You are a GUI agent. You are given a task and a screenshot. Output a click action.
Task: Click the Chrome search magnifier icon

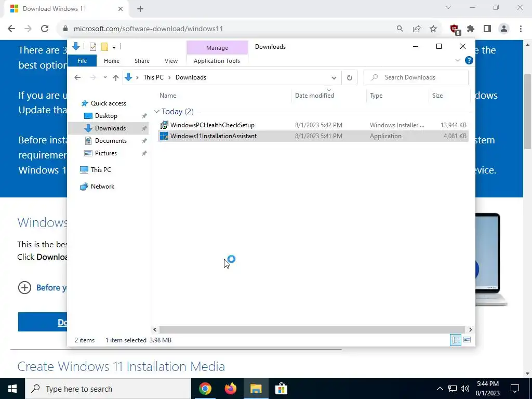coord(400,29)
